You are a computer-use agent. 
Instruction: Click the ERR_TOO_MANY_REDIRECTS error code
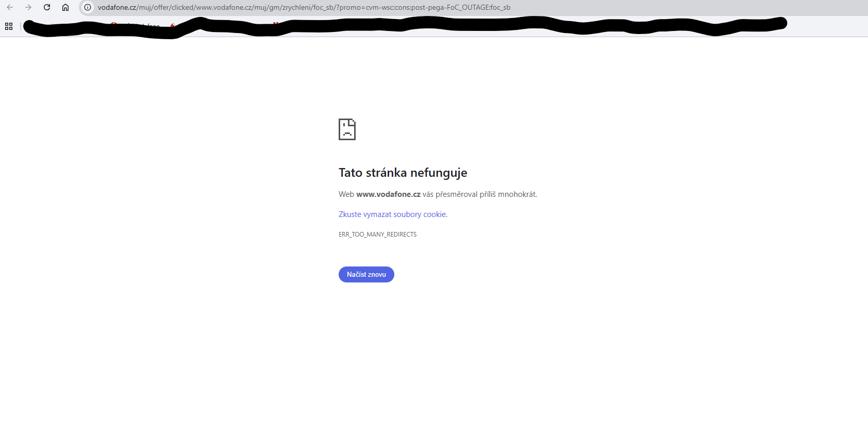tap(377, 235)
